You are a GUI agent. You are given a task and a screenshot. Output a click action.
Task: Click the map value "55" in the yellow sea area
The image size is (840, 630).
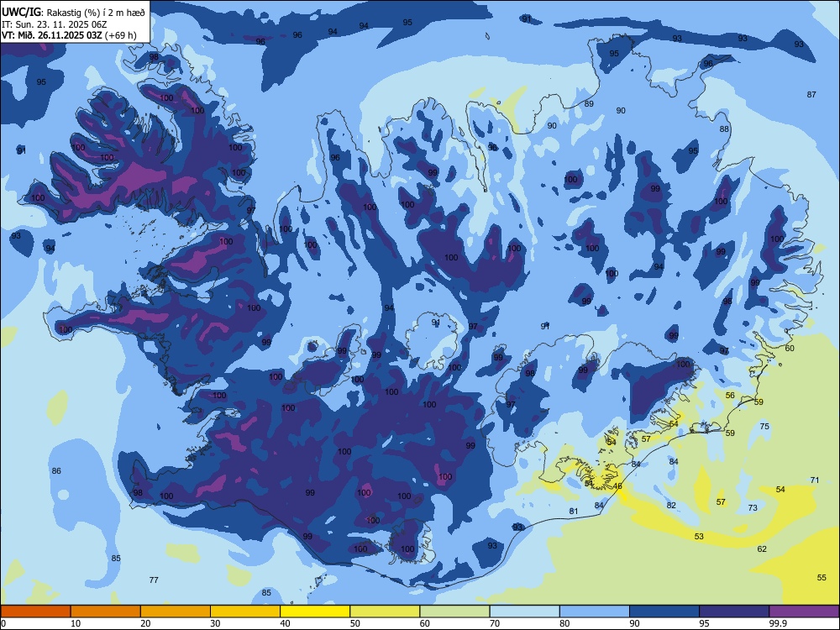click(x=822, y=578)
